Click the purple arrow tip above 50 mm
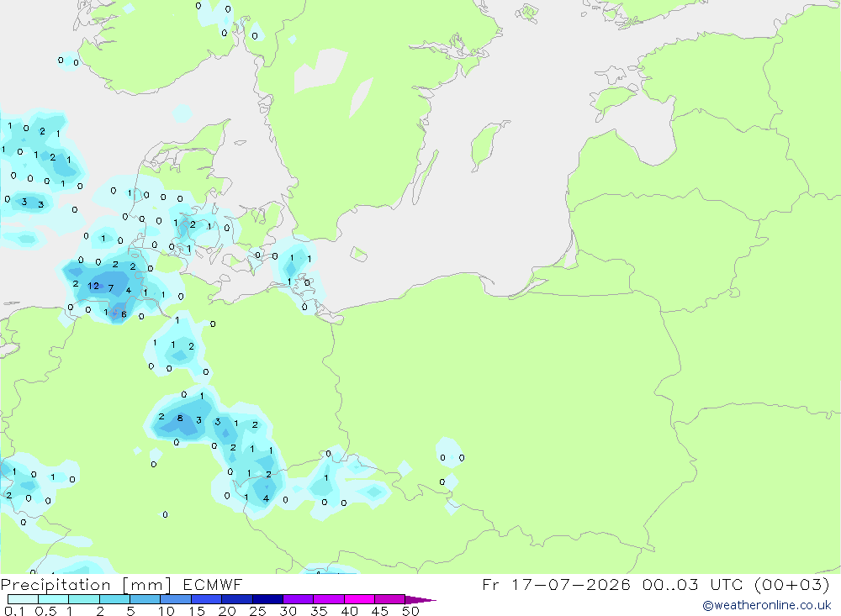This screenshot has width=841, height=616. [420, 600]
